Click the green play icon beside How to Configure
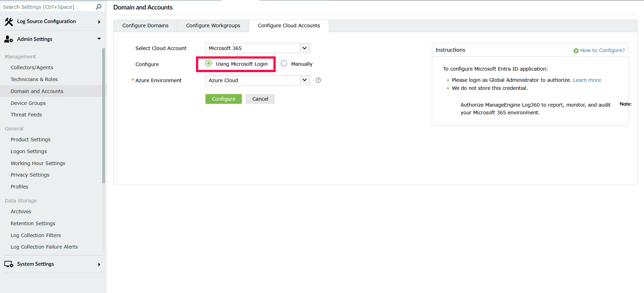This screenshot has height=293, width=644. coord(576,51)
